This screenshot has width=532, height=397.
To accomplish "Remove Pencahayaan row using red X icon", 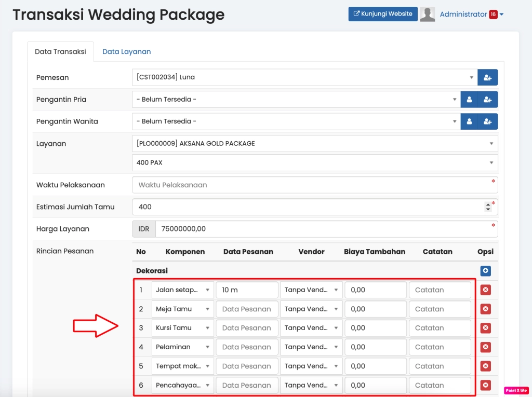I will click(485, 385).
